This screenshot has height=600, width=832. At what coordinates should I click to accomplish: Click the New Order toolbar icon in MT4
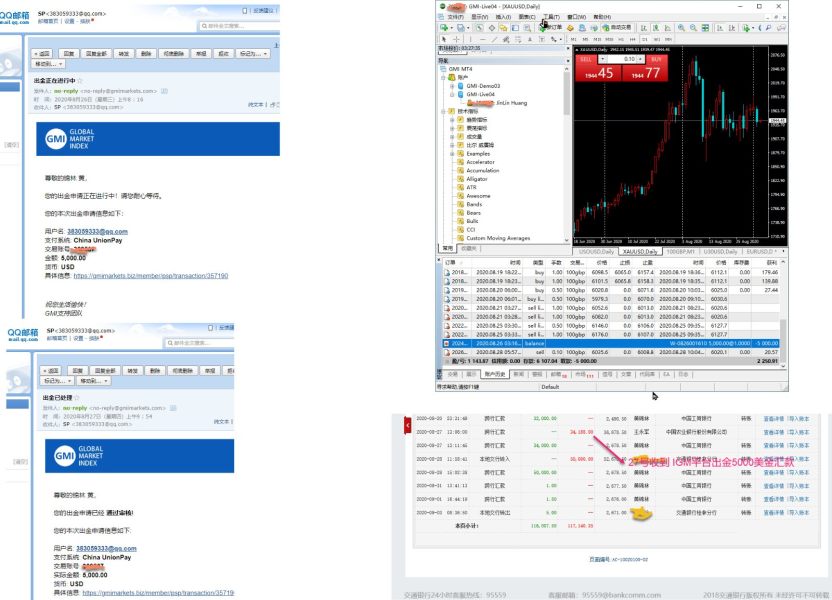click(x=552, y=28)
